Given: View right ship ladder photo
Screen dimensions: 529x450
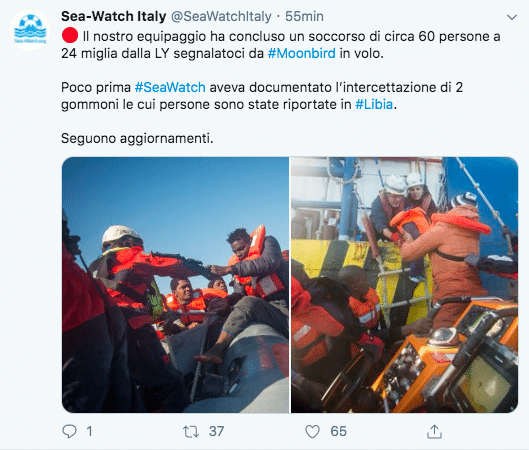Looking at the screenshot, I should pos(404,285).
